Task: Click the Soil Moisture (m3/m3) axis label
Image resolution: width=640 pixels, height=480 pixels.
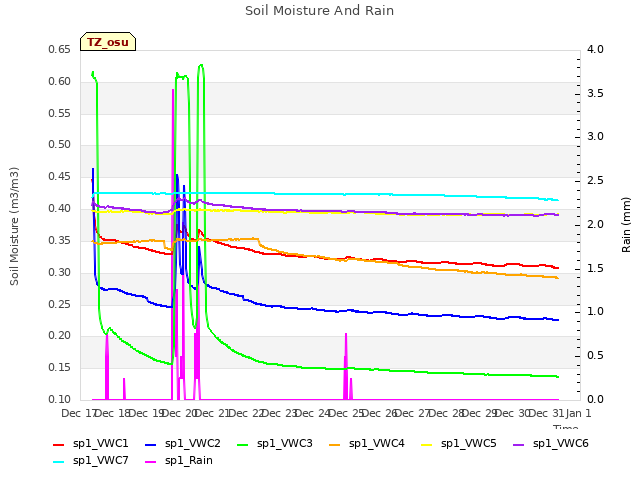Action: point(14,226)
